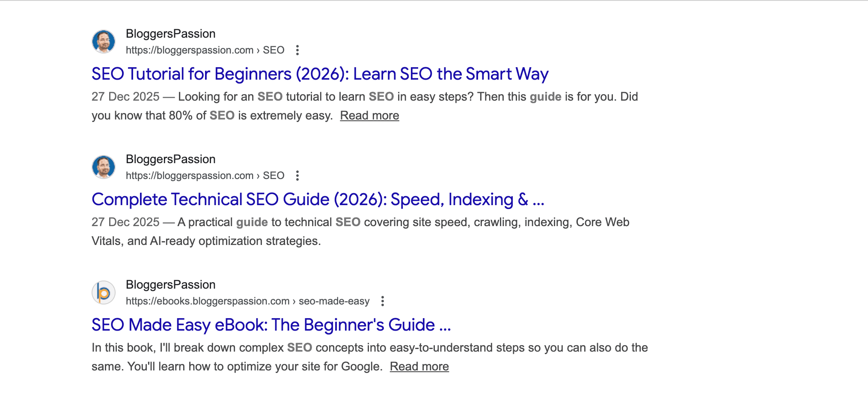Click the ebooks.bloggerspassion.com URL breadcrumb
Screen dimensions: 868x394
pos(208,301)
